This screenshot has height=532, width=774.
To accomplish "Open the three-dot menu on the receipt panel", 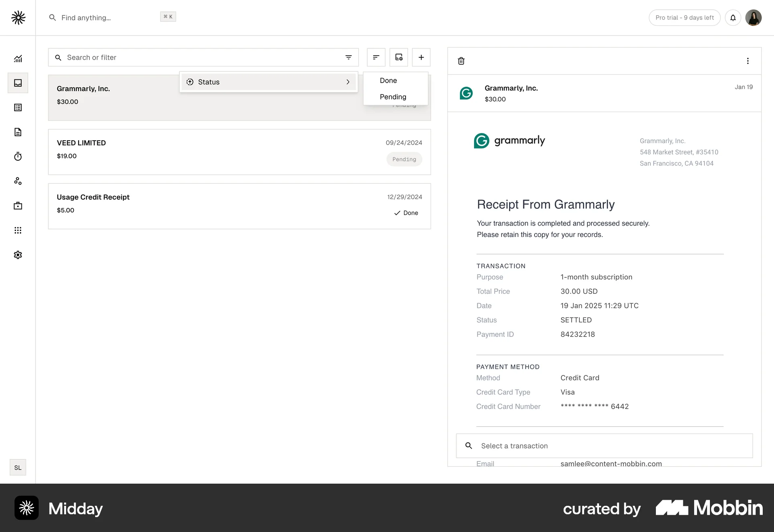I will pyautogui.click(x=748, y=61).
